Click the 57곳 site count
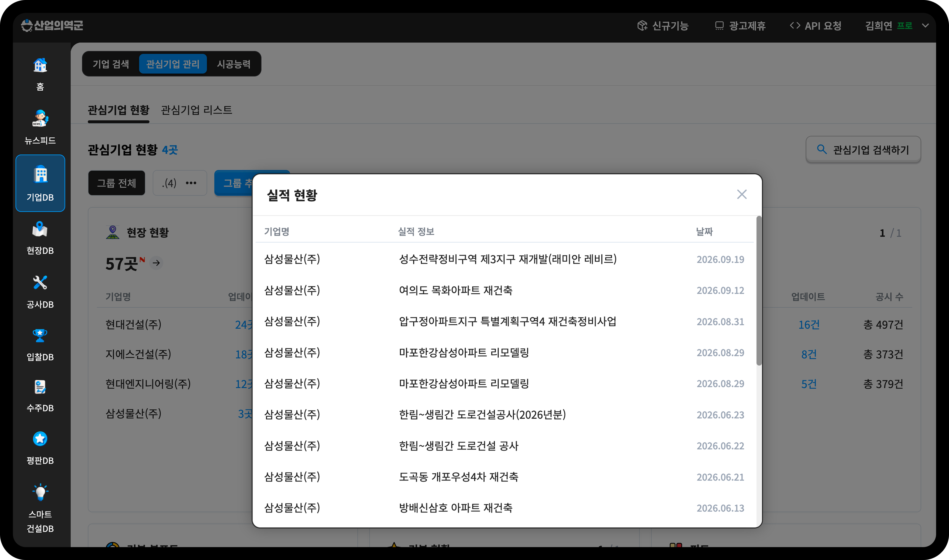 [x=121, y=264]
